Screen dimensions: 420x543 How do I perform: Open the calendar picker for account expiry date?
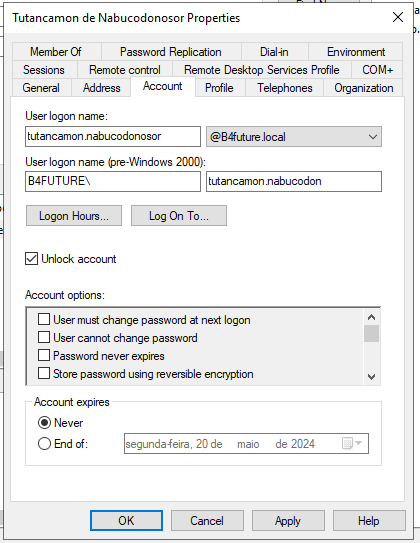click(352, 443)
